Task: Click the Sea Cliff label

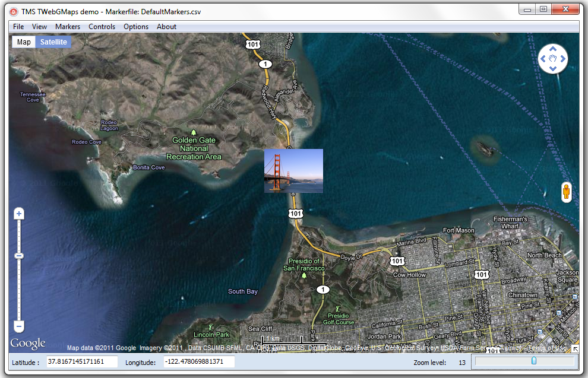Action: (260, 329)
